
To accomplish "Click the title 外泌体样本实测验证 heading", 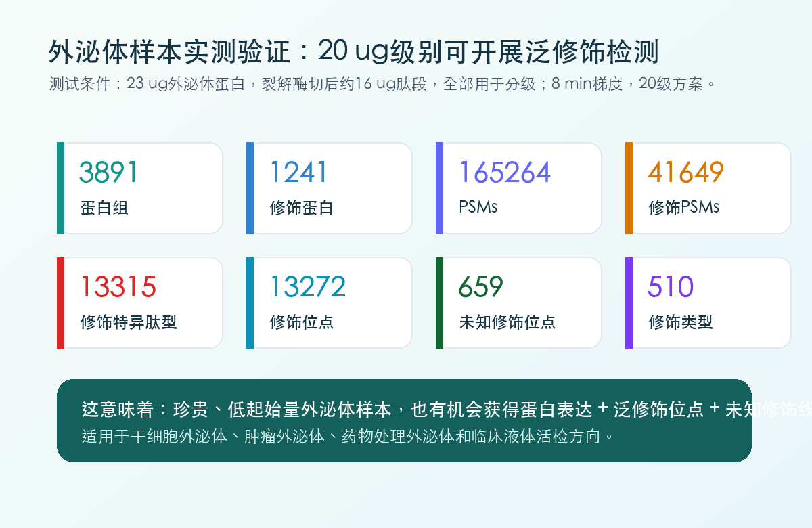I will point(354,51).
